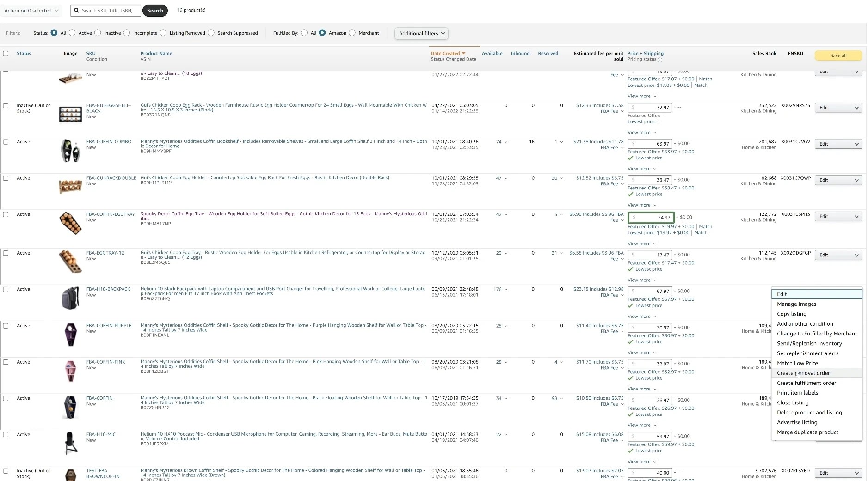Select Print item labels
Image resolution: width=868 pixels, height=481 pixels.
tap(817, 393)
